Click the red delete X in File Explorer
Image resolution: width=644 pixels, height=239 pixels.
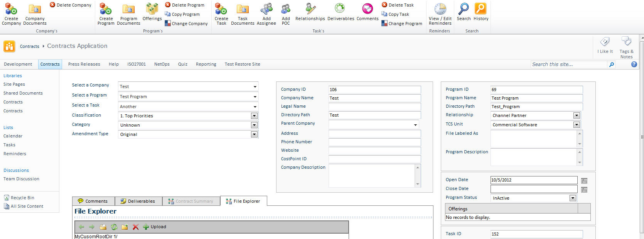click(x=135, y=227)
